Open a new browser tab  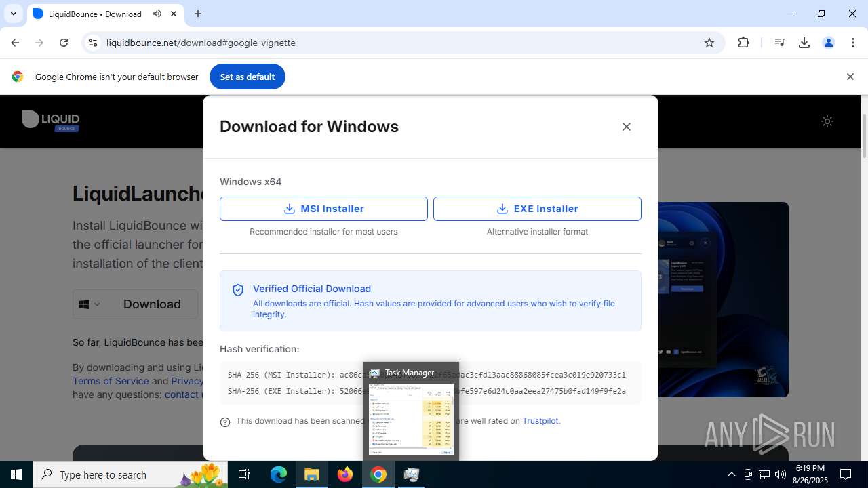tap(198, 14)
